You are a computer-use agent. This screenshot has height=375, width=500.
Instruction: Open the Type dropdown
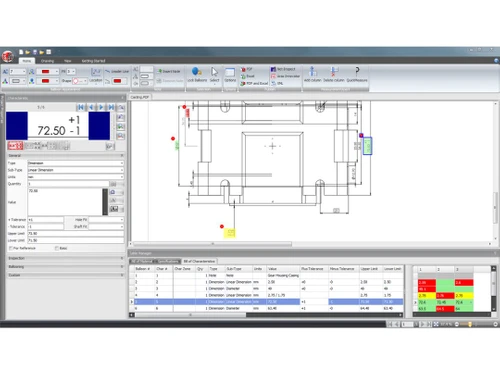76,163
